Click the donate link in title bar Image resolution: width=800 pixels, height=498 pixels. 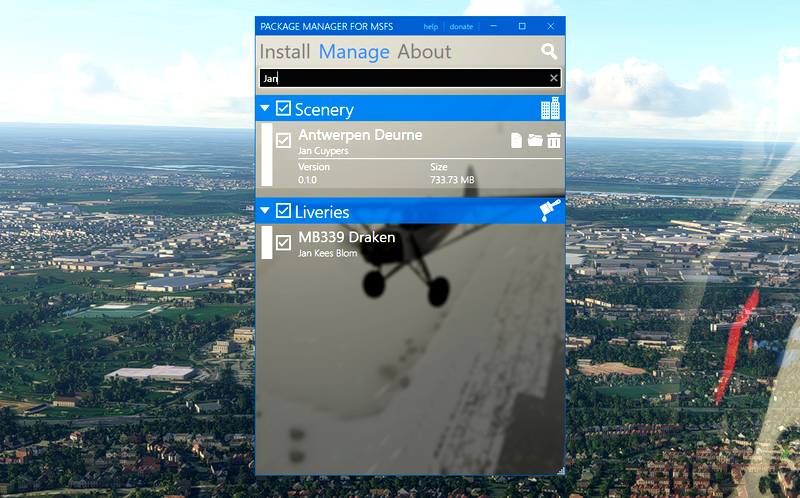click(x=462, y=26)
